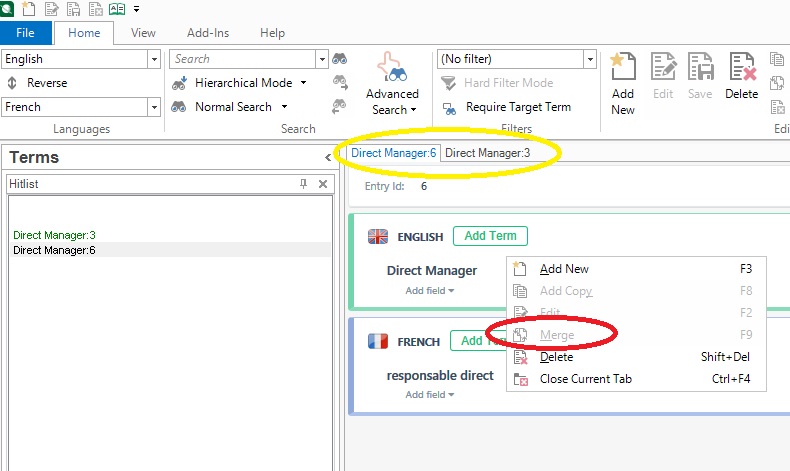Image resolution: width=790 pixels, height=471 pixels.
Task: Switch to the Direct Manager:3 tab
Action: [487, 153]
